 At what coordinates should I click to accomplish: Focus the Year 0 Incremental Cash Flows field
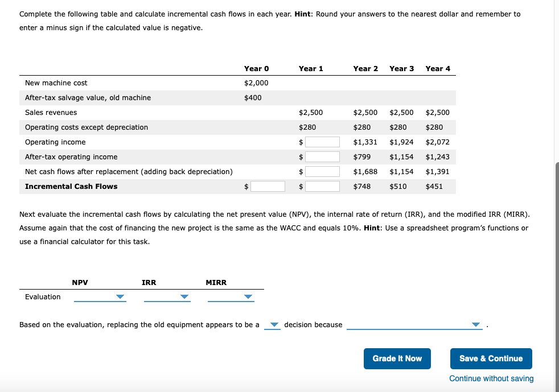point(268,187)
